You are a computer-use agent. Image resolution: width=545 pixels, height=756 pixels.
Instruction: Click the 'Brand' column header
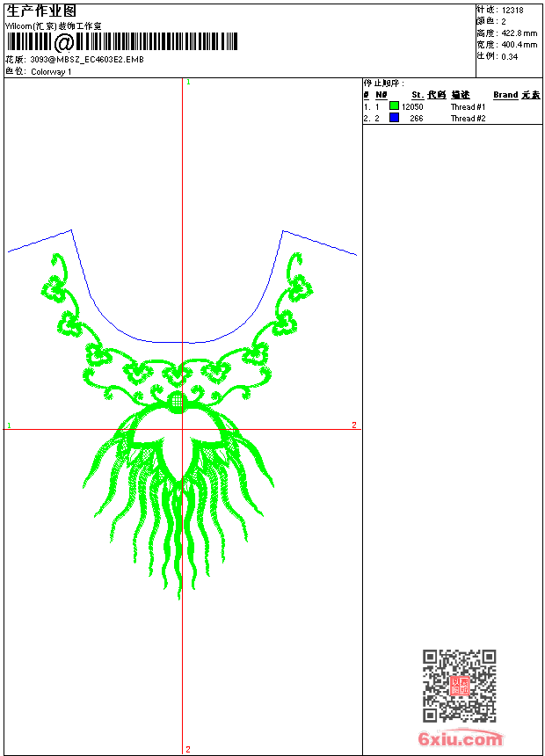[x=505, y=95]
